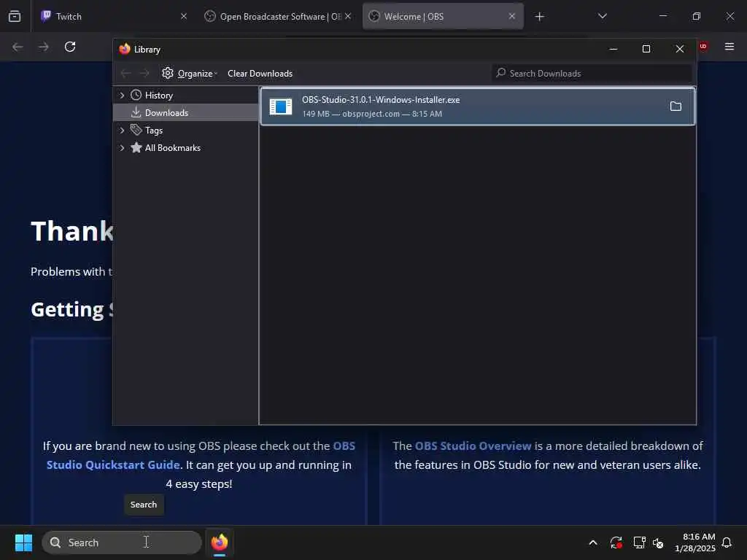Expand the All Bookmarks tree item
The image size is (747, 560).
[122, 147]
